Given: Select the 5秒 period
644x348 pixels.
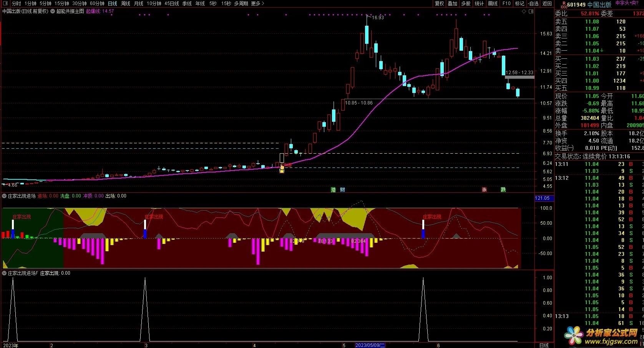Looking at the screenshot, I should pos(213,3).
